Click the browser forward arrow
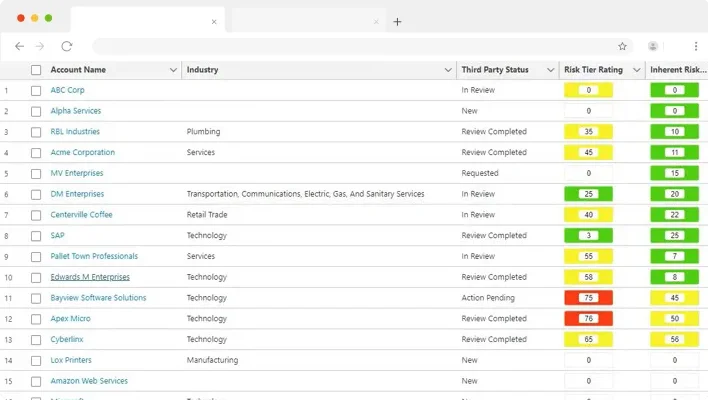Screen dimensions: 708x400 [x=40, y=46]
